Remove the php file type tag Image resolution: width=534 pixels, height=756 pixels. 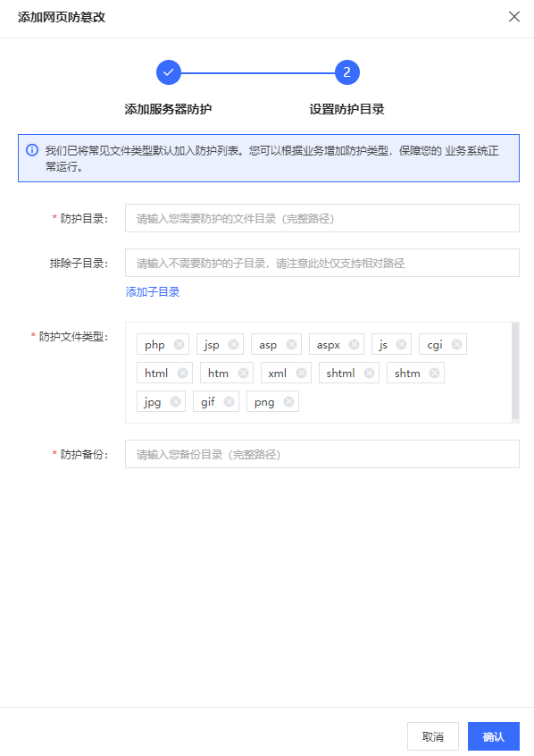click(179, 344)
